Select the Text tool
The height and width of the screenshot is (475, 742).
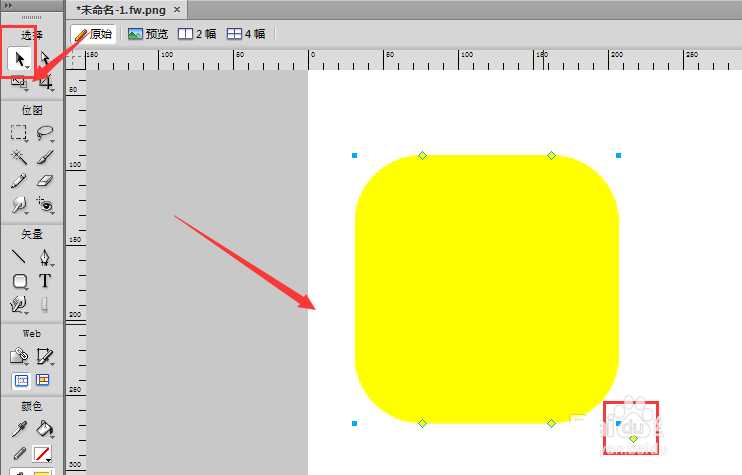[45, 281]
